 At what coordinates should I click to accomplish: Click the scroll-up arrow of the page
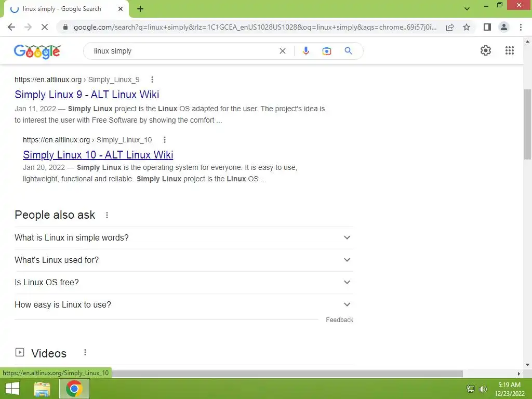[527, 42]
